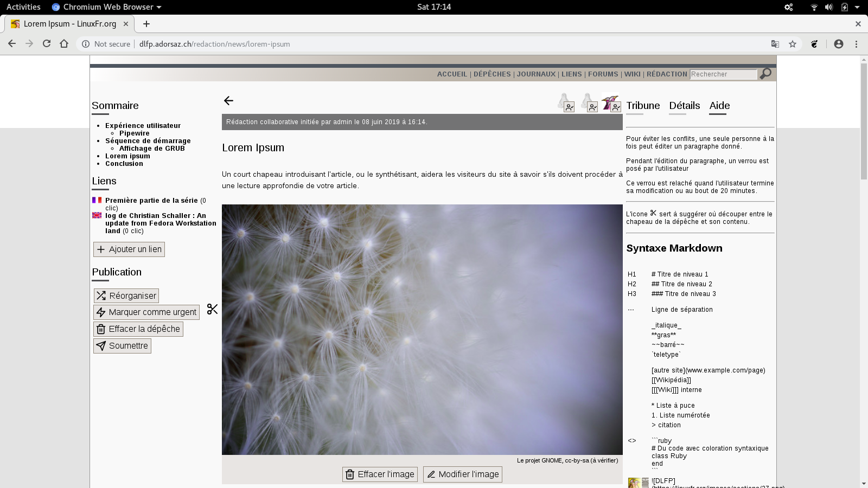This screenshot has height=488, width=868.
Task: Open the RÉDACTION section
Action: (x=667, y=74)
